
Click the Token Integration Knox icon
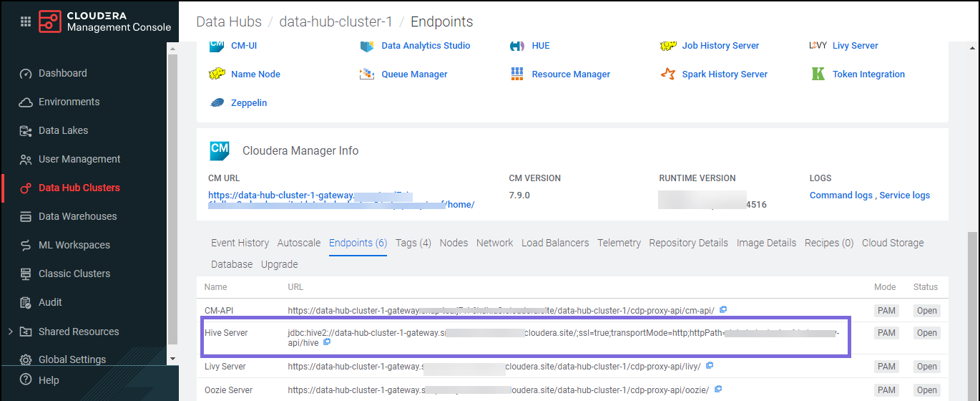click(x=818, y=74)
